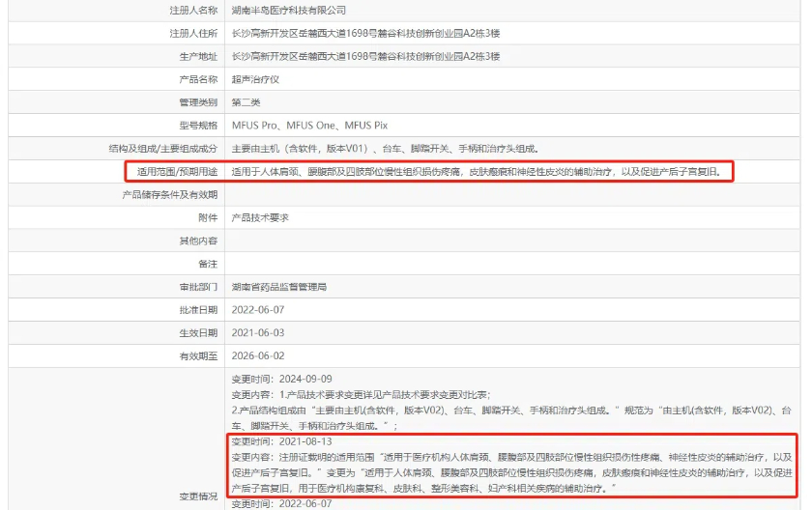
Task: Select the line starting 变更内容：注册证载明的适用范围
Action: tap(511, 457)
